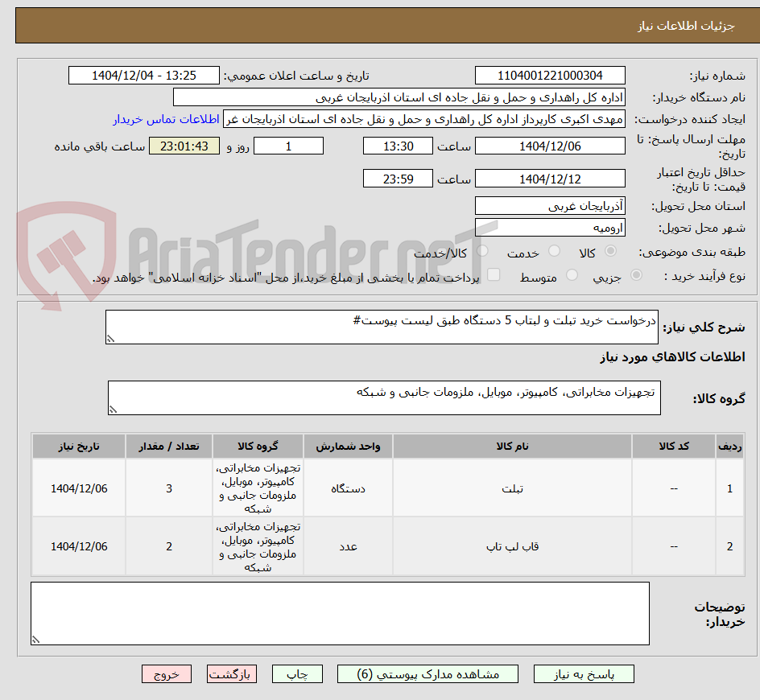Select the کالا radio button
The height and width of the screenshot is (700, 760).
tap(611, 251)
